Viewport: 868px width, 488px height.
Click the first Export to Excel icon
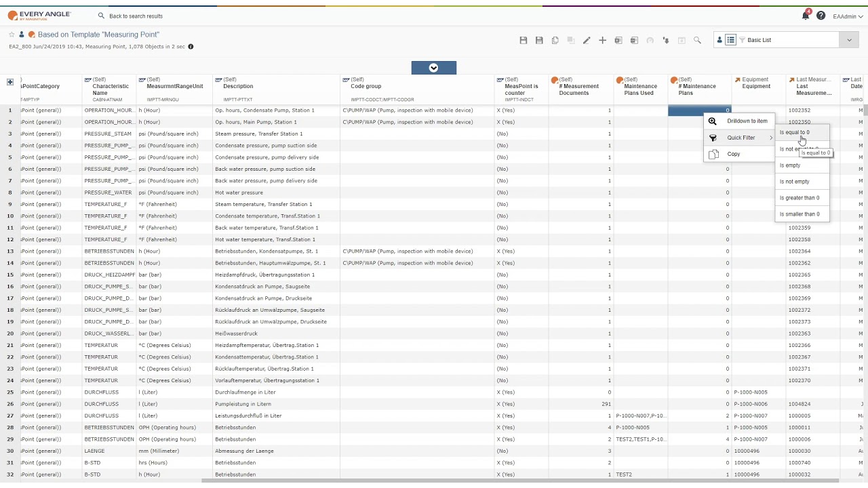[x=618, y=41]
